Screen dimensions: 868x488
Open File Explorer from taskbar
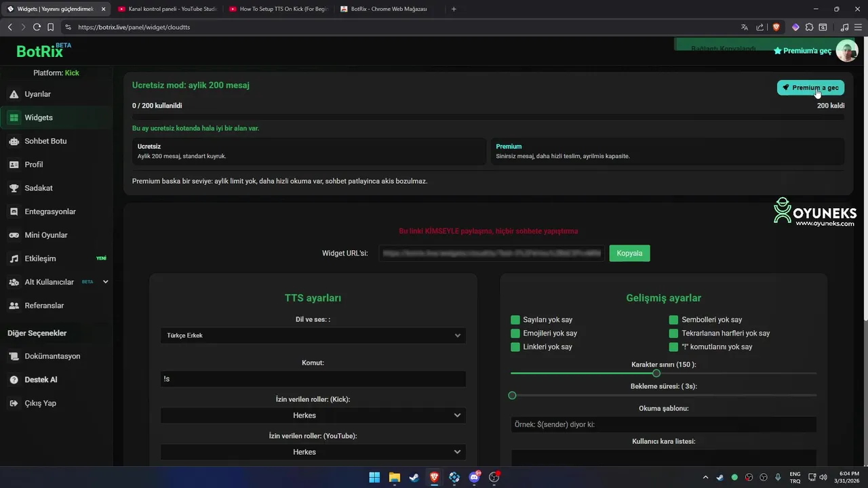[x=394, y=477]
